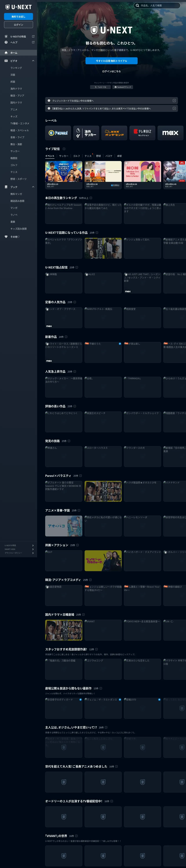Viewport: 186px width, 868px height.
Task: Select the 卓球 live tab
Action: [120, 156]
